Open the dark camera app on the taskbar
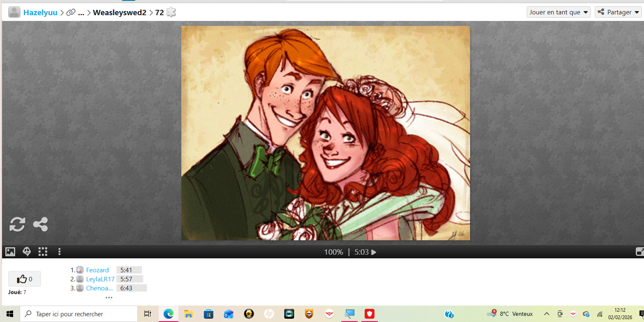This screenshot has height=322, width=644. [289, 314]
